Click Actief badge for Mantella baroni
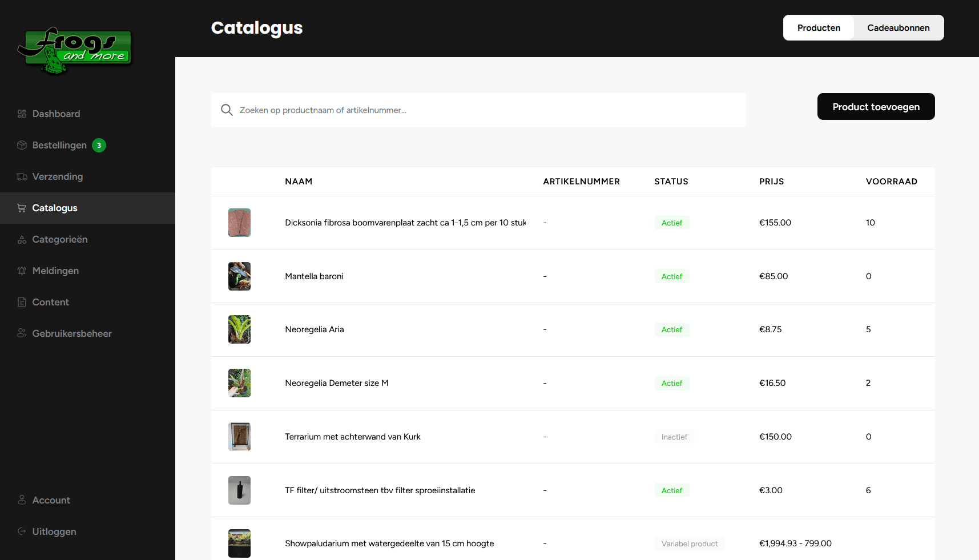Viewport: 979px width, 560px height. click(672, 276)
